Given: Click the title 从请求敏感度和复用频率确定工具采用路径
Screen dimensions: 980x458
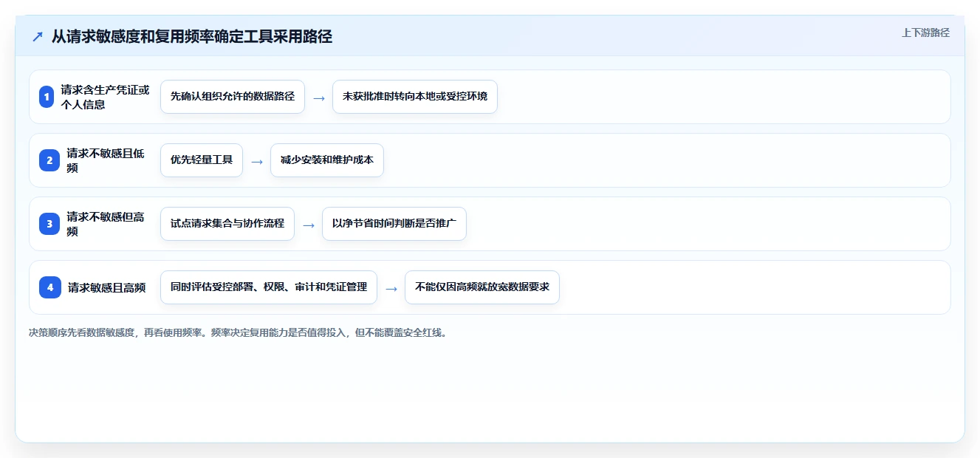Looking at the screenshot, I should 192,37.
